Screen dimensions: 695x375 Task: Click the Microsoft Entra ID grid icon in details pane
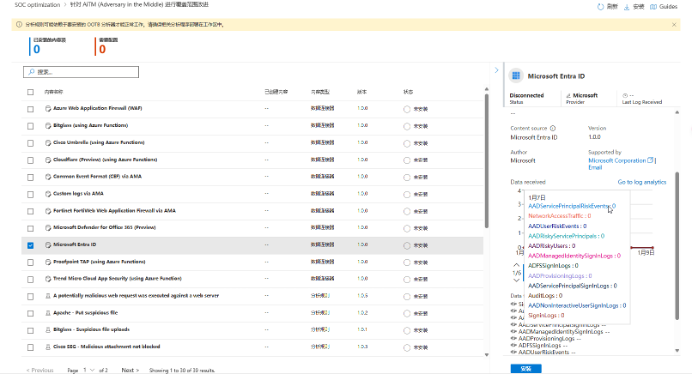coord(516,76)
